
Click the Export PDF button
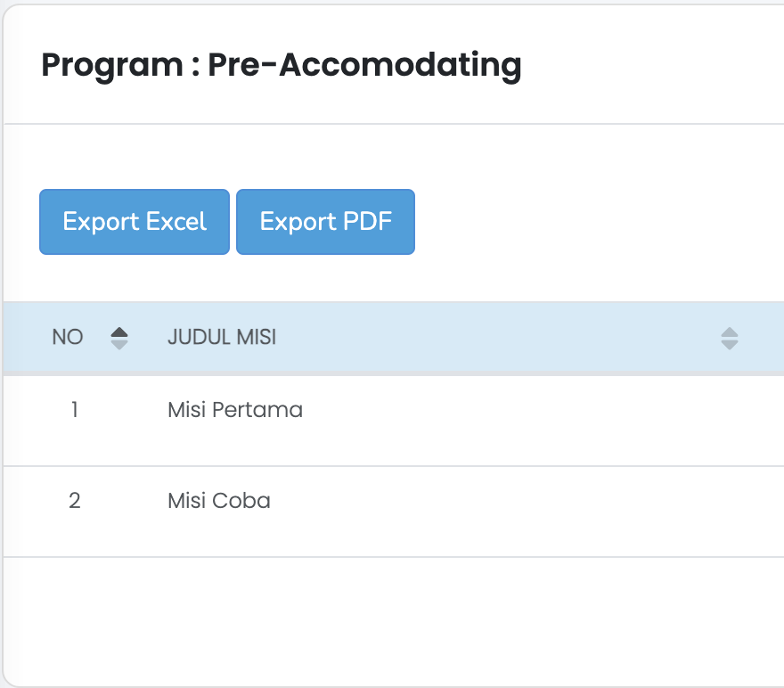coord(325,222)
